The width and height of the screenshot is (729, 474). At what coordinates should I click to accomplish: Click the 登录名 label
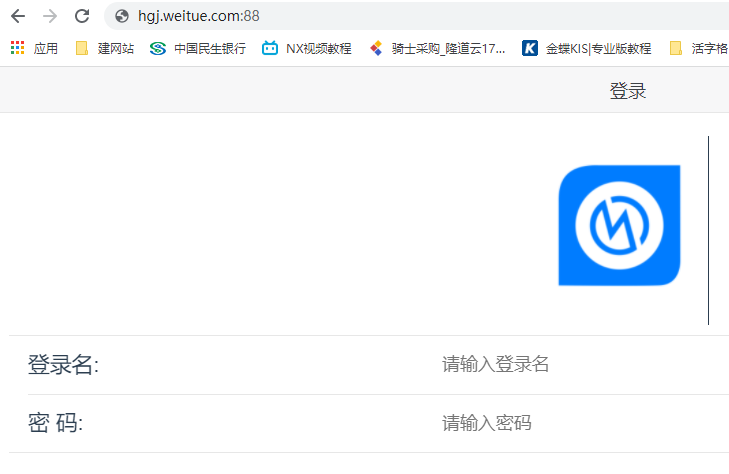63,364
